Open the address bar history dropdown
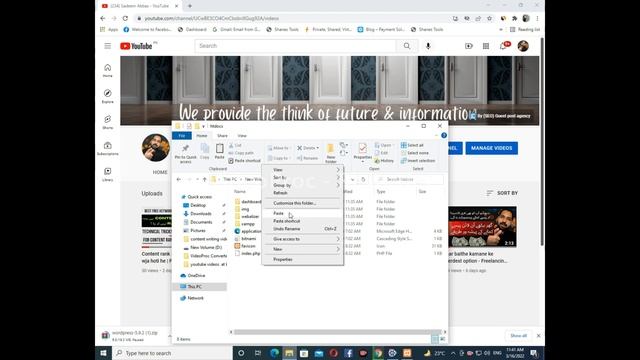The height and width of the screenshot is (360, 640). [x=352, y=180]
